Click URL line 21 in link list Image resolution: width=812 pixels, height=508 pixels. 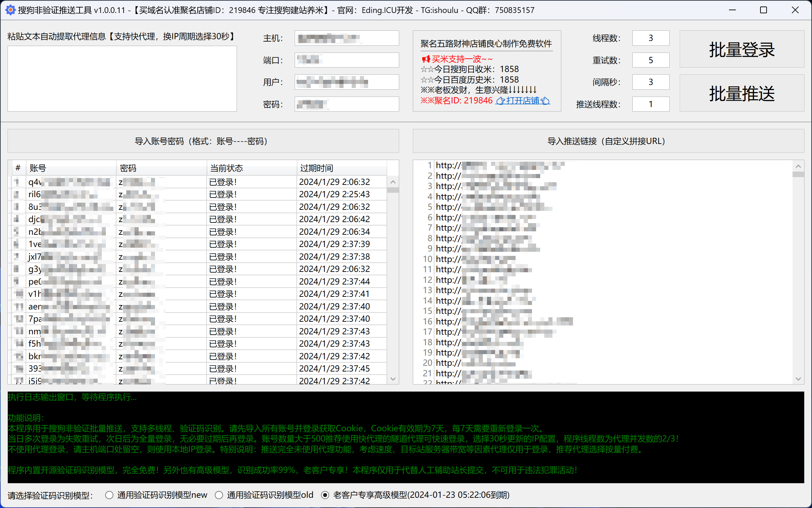[484, 373]
